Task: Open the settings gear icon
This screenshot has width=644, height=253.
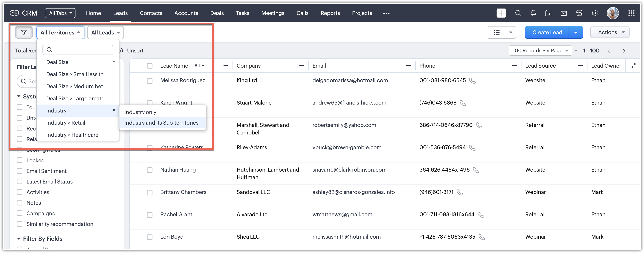Action: click(x=595, y=13)
